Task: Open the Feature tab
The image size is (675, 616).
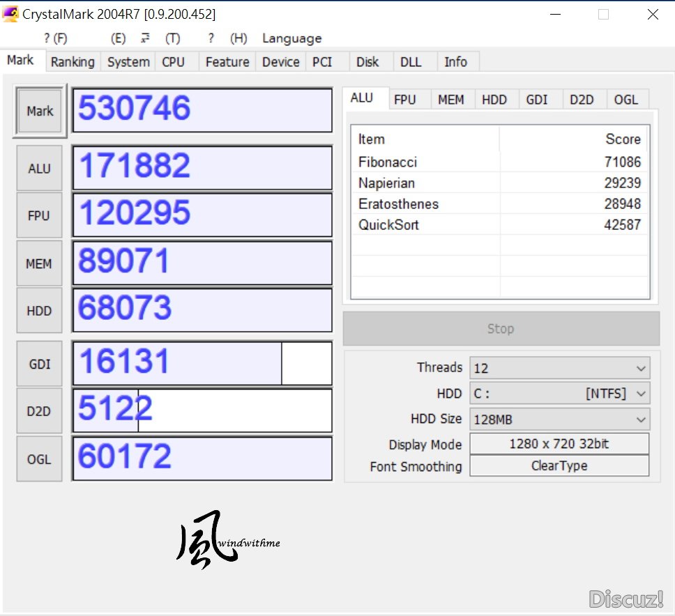Action: [x=227, y=62]
